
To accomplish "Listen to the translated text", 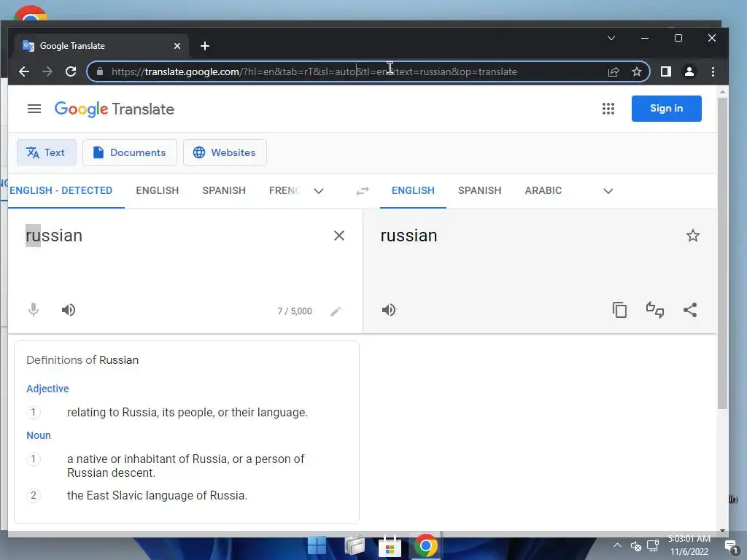I will 389,310.
